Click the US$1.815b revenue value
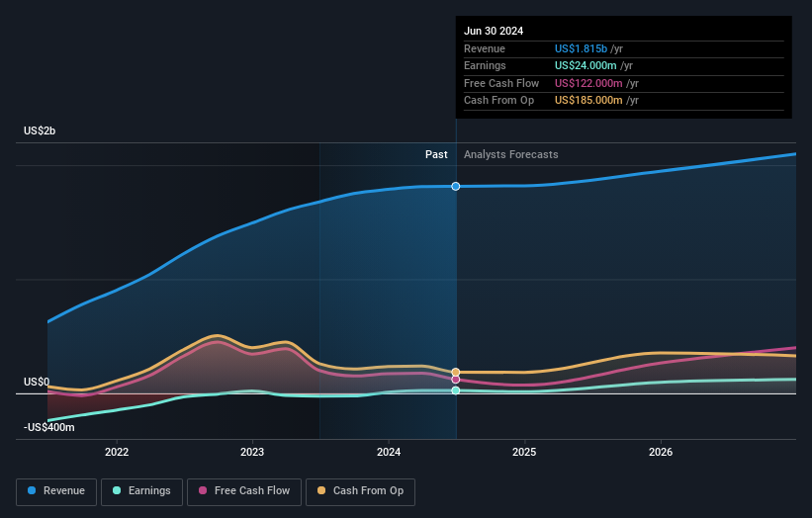 coord(581,48)
